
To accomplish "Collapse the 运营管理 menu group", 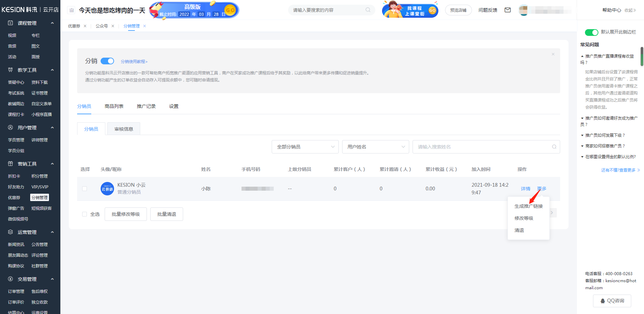I will [x=52, y=232].
